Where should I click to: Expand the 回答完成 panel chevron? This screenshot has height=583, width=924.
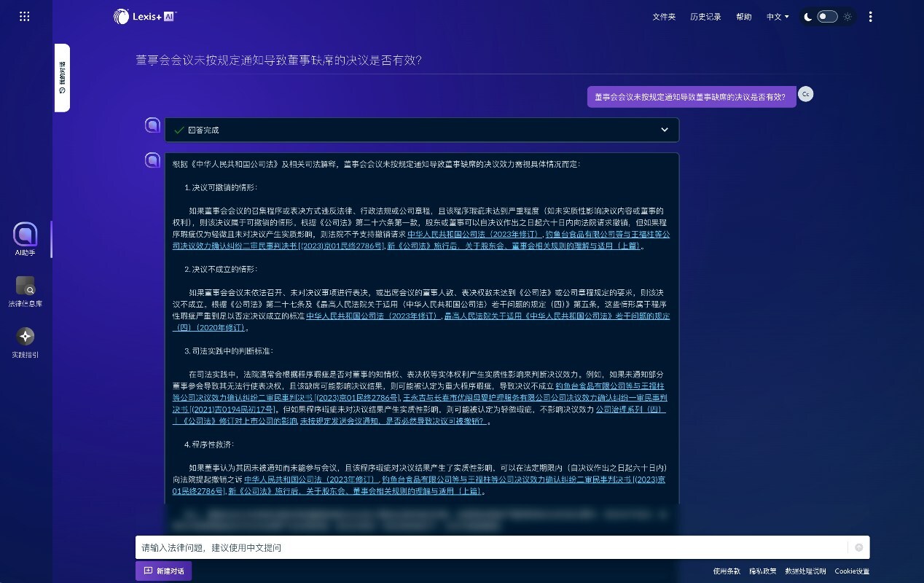tap(664, 130)
